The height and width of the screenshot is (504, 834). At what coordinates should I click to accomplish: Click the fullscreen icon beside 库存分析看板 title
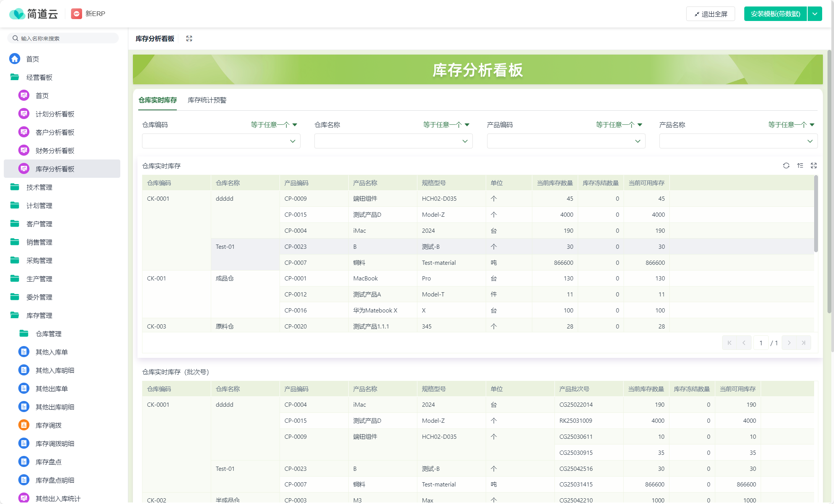coord(189,38)
